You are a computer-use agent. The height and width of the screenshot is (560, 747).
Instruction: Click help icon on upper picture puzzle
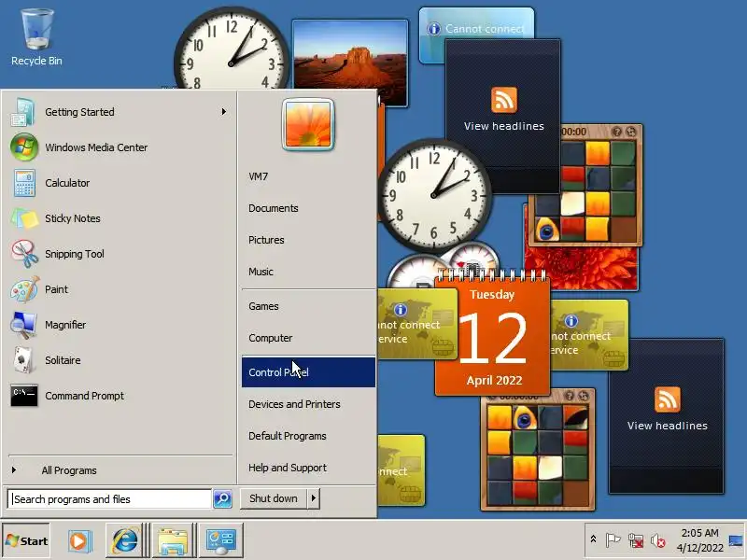pyautogui.click(x=616, y=132)
